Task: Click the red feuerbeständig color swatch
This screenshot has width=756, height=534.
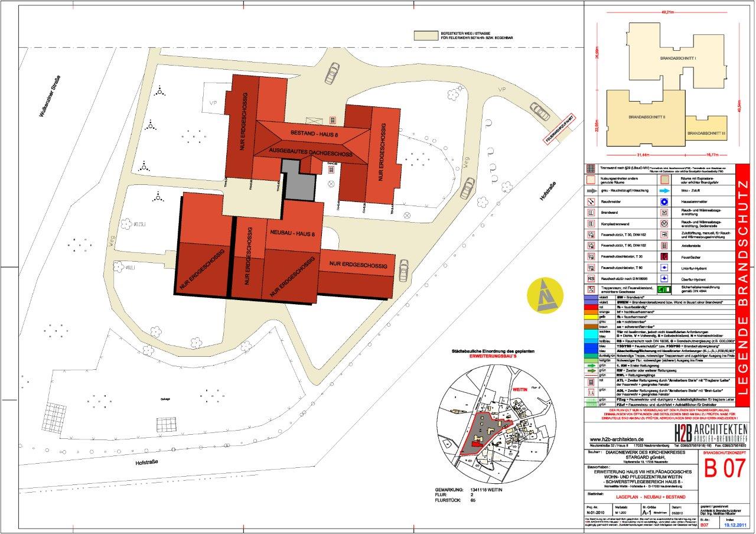Action: [591, 307]
